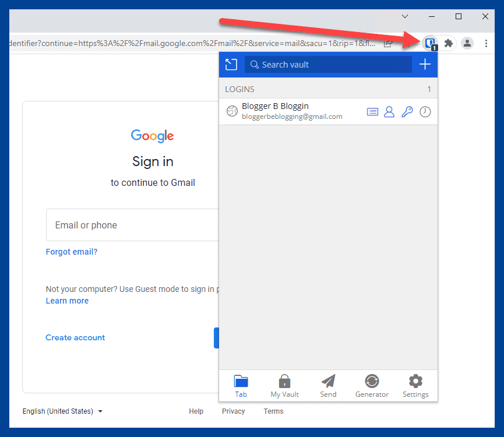Click Create account
Viewport: 504px width, 437px height.
click(x=75, y=337)
